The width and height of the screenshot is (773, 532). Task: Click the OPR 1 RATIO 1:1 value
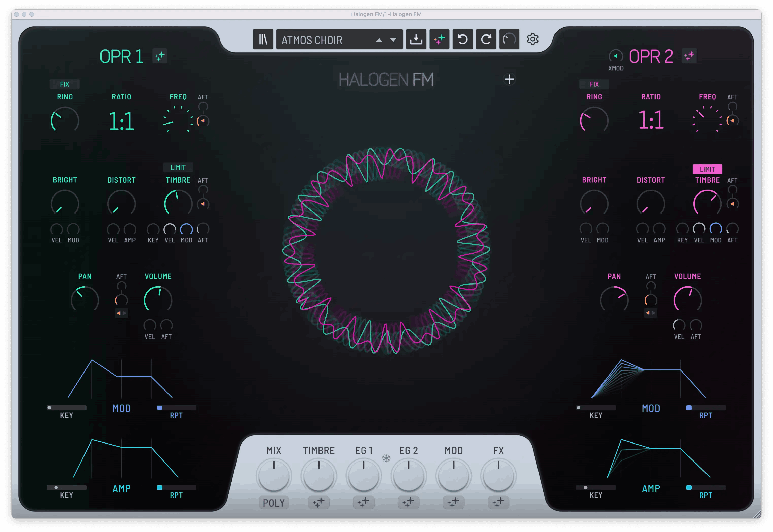(x=122, y=121)
